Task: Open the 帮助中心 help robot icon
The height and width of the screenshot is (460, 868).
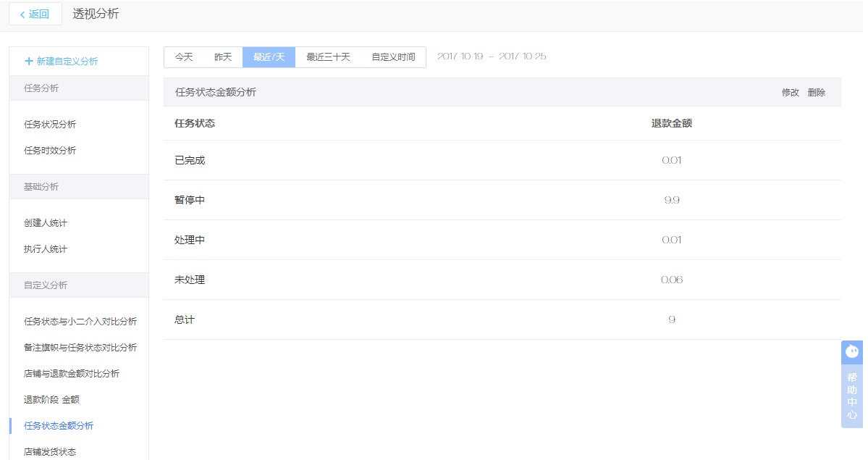Action: 852,351
